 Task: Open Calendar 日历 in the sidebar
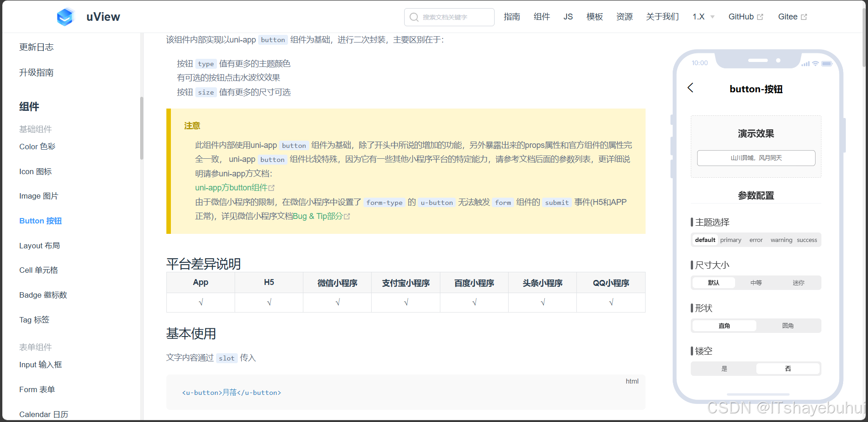[x=43, y=414]
